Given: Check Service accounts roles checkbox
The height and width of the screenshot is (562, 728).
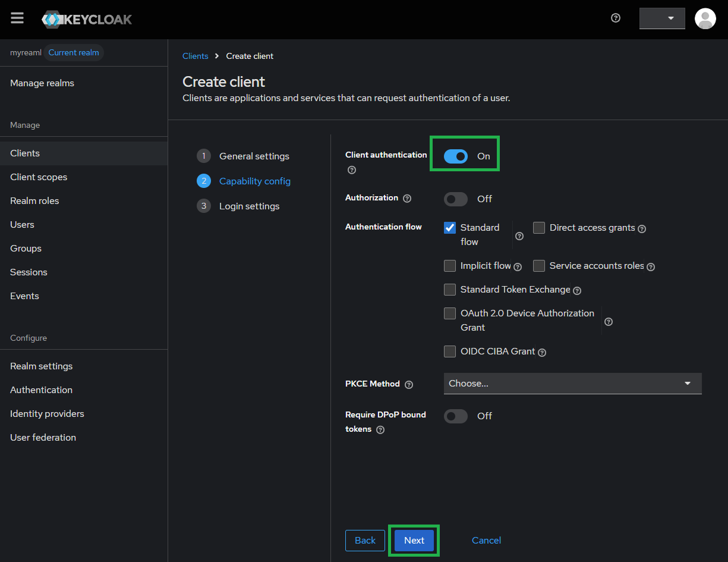Looking at the screenshot, I should click(539, 266).
